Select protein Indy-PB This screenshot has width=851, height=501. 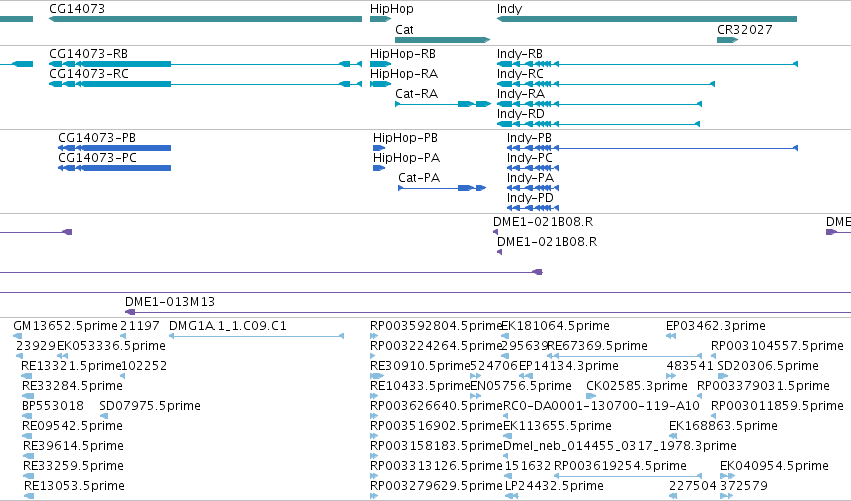point(652,148)
